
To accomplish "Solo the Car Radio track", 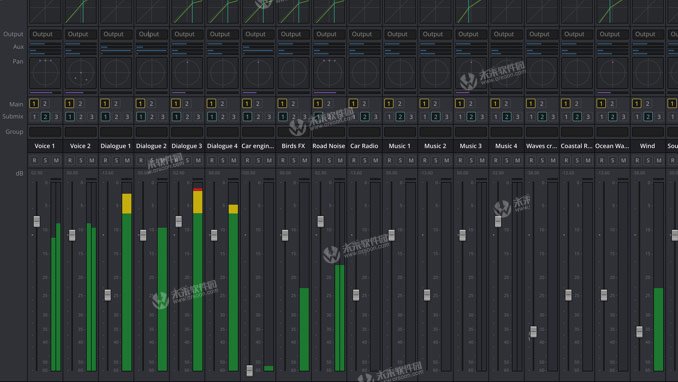I will (365, 161).
